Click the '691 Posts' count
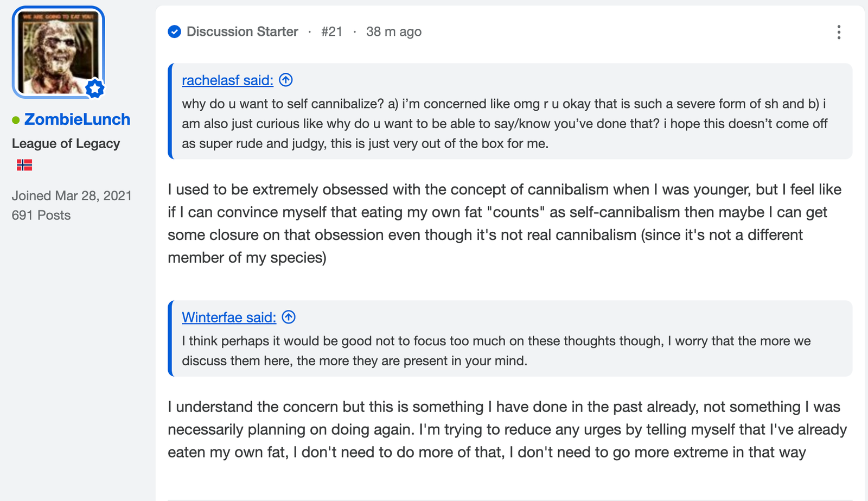 pyautogui.click(x=41, y=215)
